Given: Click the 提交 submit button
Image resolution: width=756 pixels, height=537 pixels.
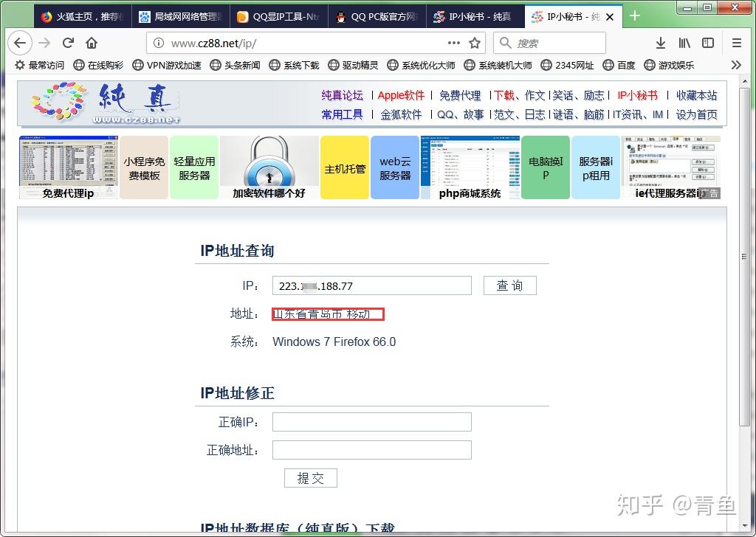Looking at the screenshot, I should tap(311, 478).
